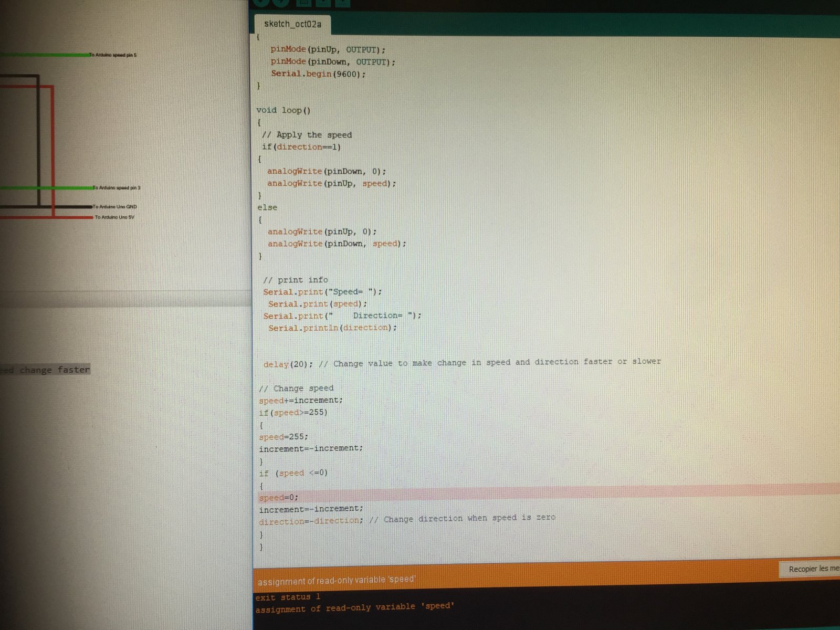Click the line "pinMode(pinUp, OUTPUT);"
Viewport: 840px width, 630px height.
point(328,49)
